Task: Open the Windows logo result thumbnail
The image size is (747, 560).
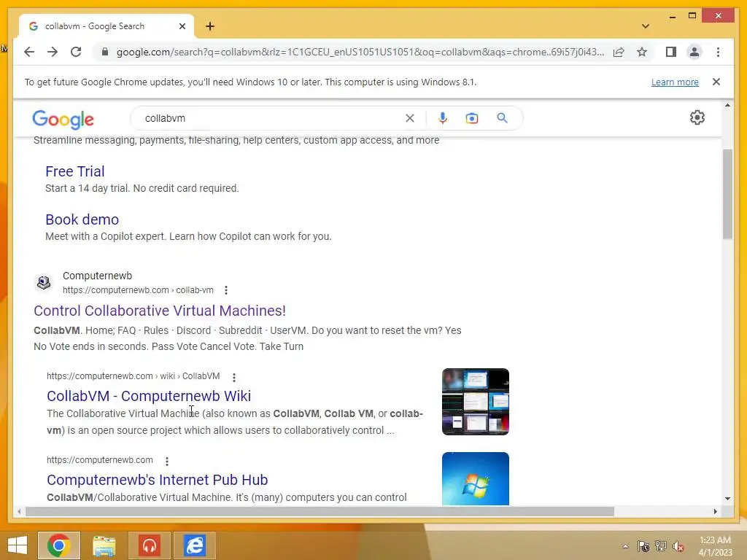Action: tap(476, 478)
